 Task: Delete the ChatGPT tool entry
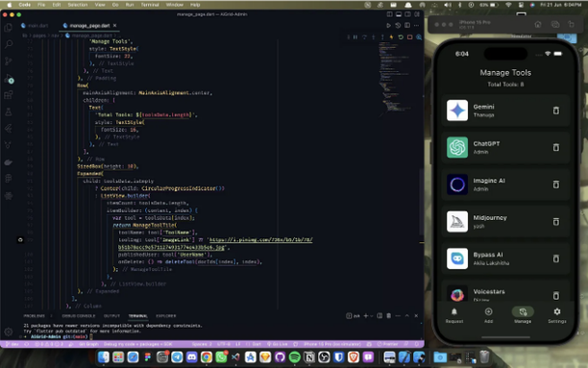(x=555, y=147)
